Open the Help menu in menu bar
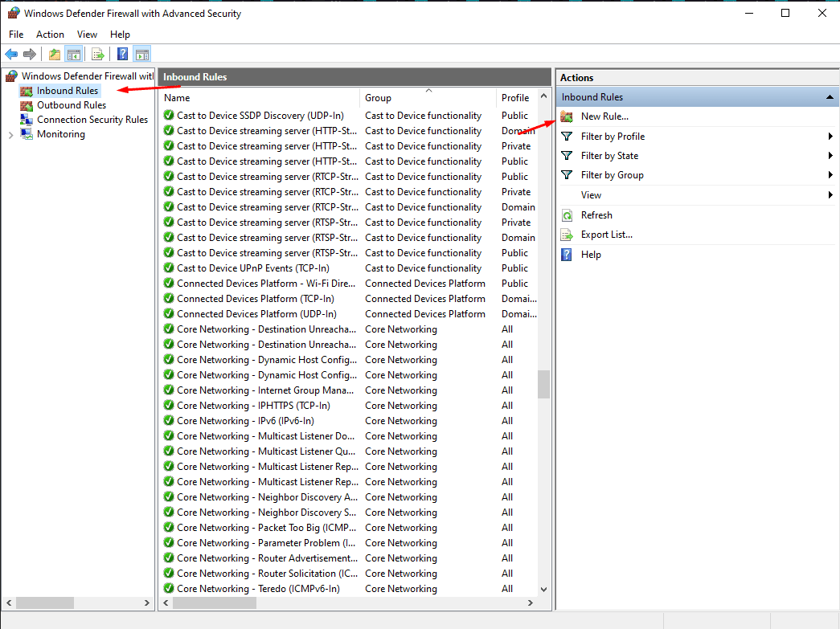This screenshot has width=840, height=629. click(120, 35)
